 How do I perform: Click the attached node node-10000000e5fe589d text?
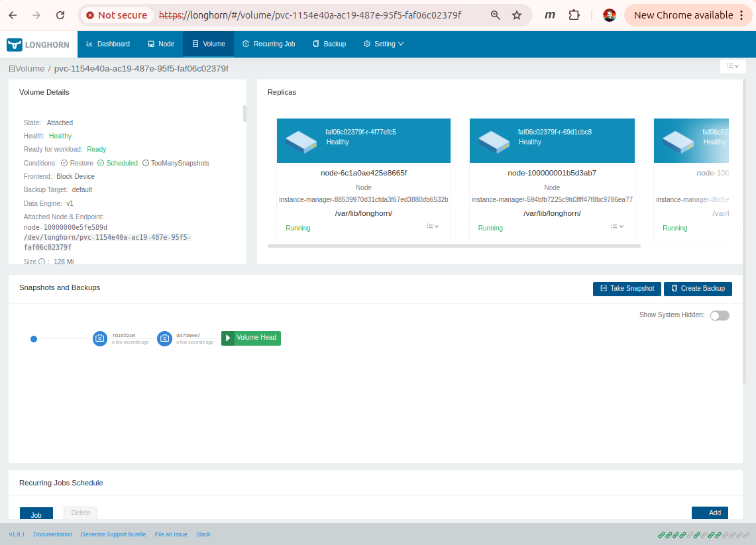(x=66, y=227)
